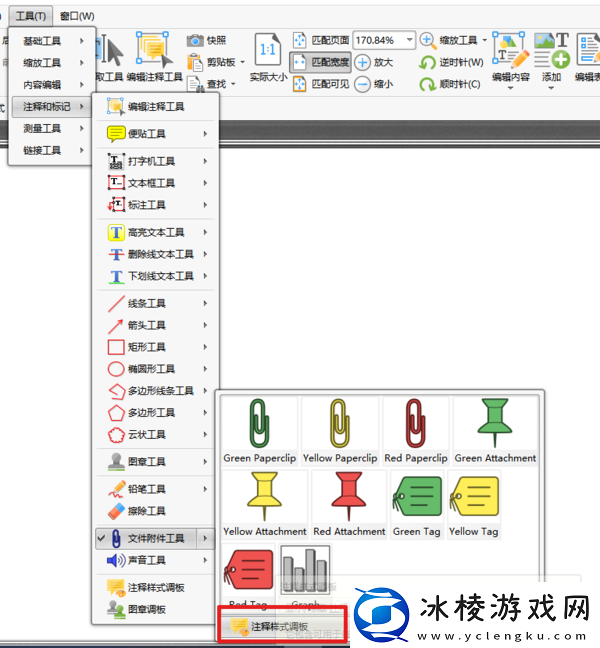Choose the 标注工具 menu item

tap(155, 205)
